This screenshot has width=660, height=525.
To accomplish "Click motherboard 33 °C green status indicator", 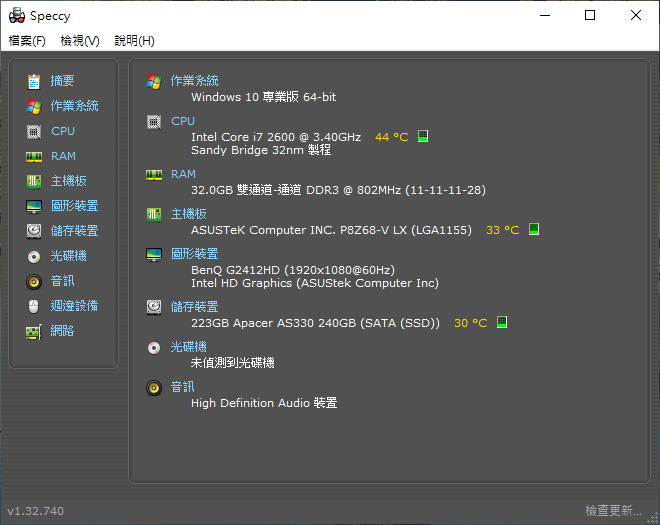I will 534,229.
